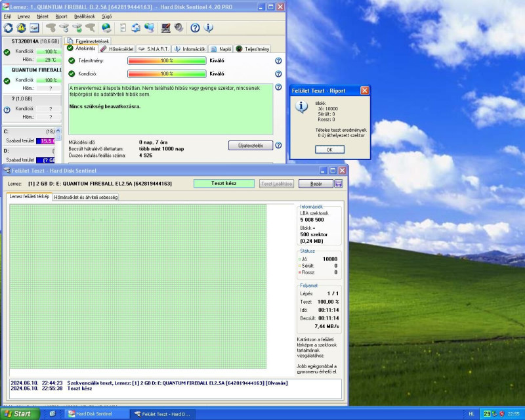Screen dimensions: 525x420
Task: Select the QUANTUM FIREBALL disk in list
Action: (x=32, y=79)
